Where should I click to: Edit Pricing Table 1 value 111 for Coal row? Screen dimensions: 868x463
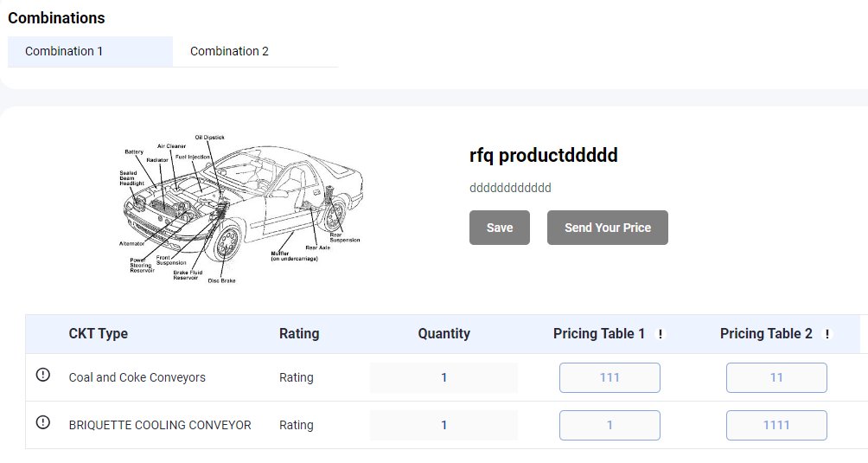610,377
